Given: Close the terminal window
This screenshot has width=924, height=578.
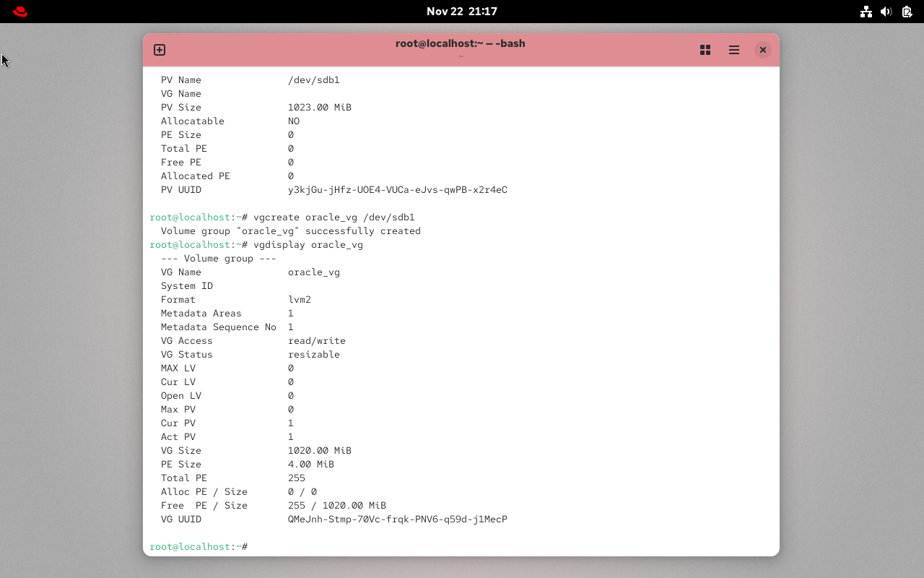Looking at the screenshot, I should [x=762, y=50].
